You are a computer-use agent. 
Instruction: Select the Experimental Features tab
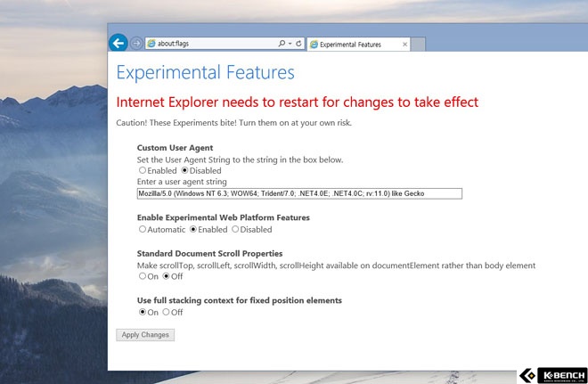tap(358, 45)
